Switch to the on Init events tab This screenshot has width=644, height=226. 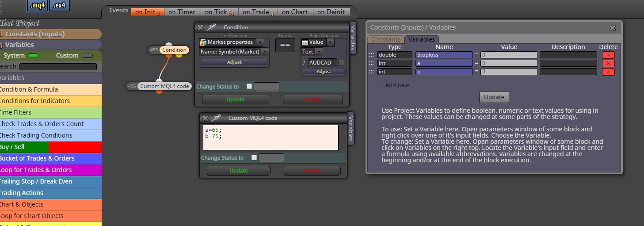[x=148, y=12]
